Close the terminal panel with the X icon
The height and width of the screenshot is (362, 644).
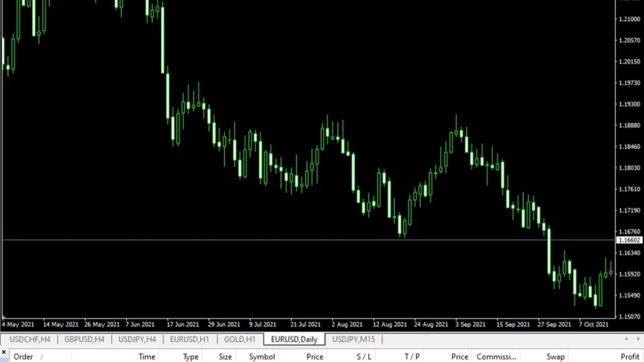[4, 352]
